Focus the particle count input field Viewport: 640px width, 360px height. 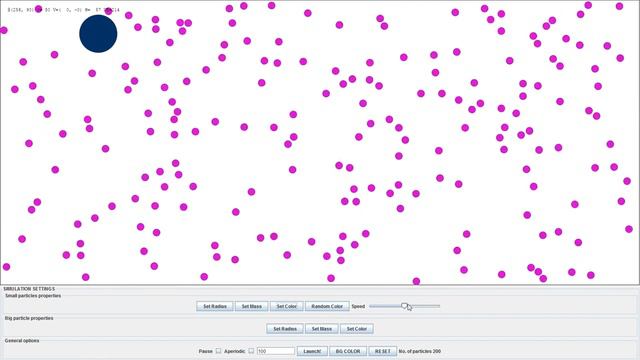(x=276, y=351)
